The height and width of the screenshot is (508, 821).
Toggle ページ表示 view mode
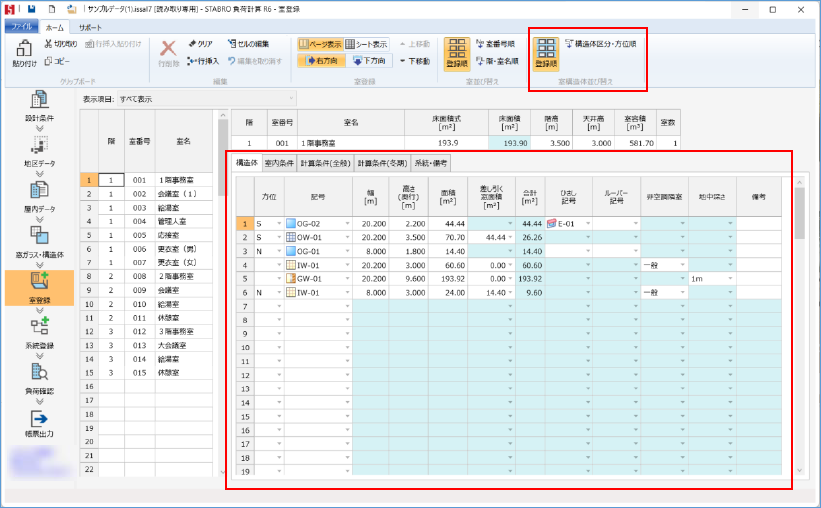coord(319,45)
